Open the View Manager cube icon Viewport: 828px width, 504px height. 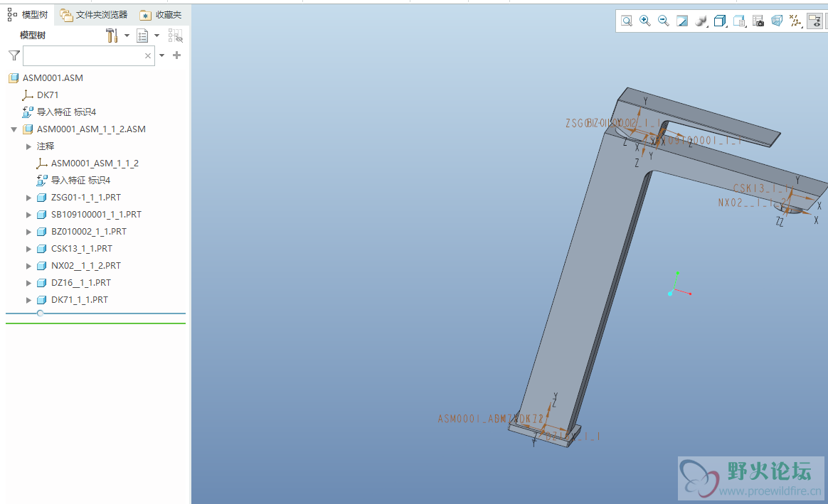pyautogui.click(x=739, y=21)
